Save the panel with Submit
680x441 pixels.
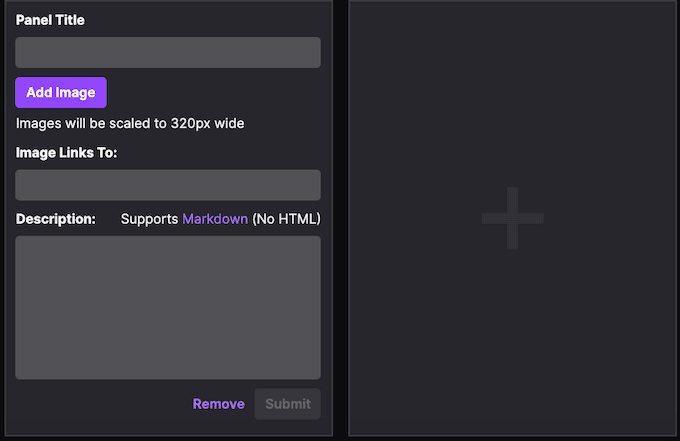pyautogui.click(x=288, y=404)
